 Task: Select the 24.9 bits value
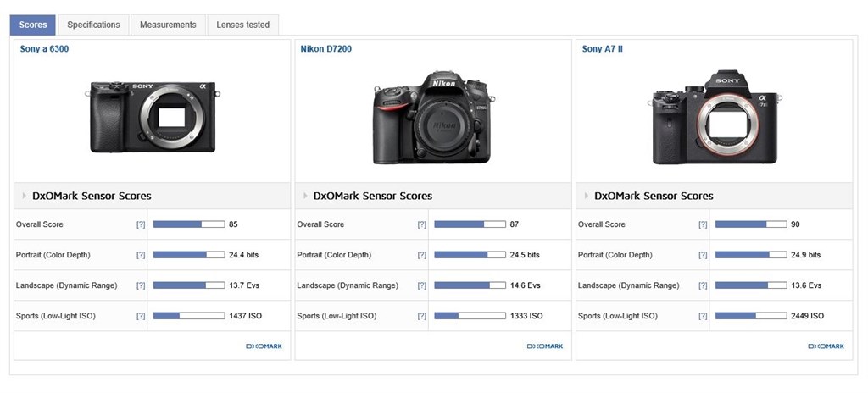806,255
